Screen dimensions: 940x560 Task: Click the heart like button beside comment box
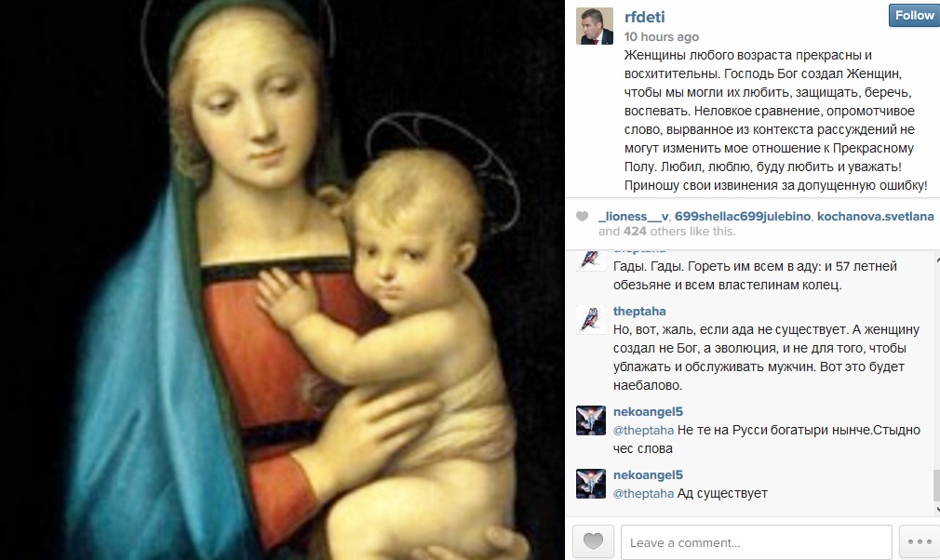(593, 542)
